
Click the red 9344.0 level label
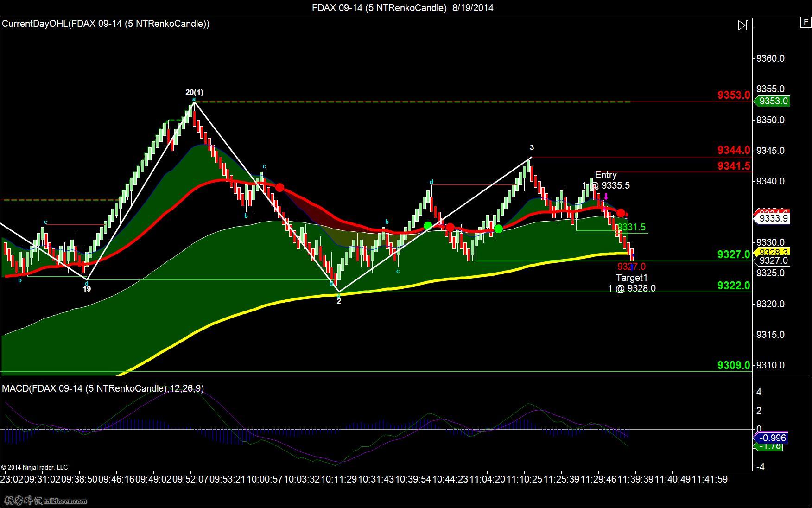coord(734,150)
